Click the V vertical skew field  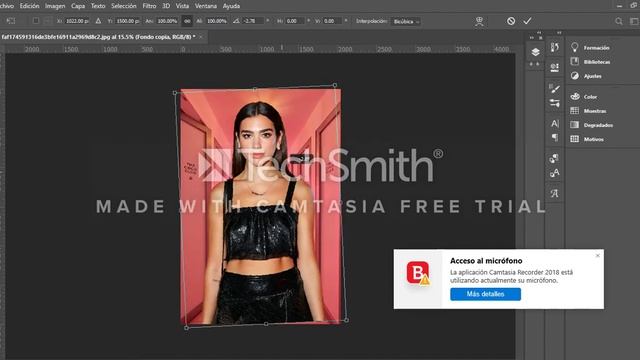pos(332,21)
